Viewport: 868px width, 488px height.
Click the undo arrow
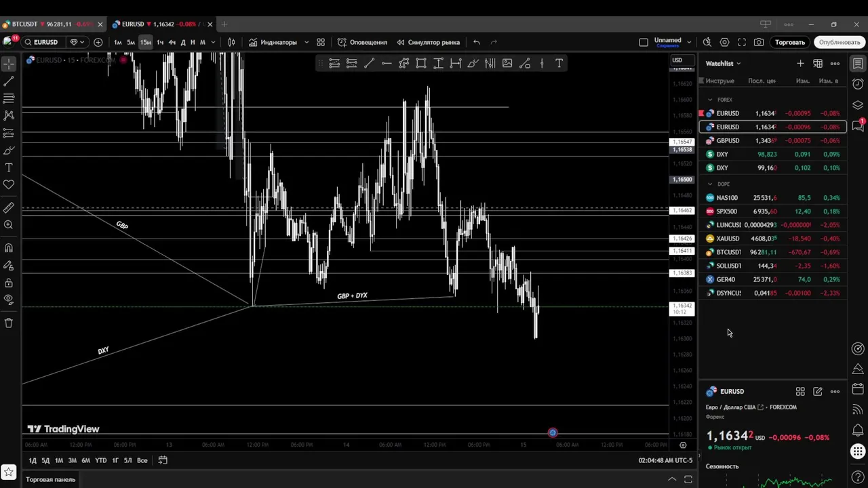(x=477, y=42)
